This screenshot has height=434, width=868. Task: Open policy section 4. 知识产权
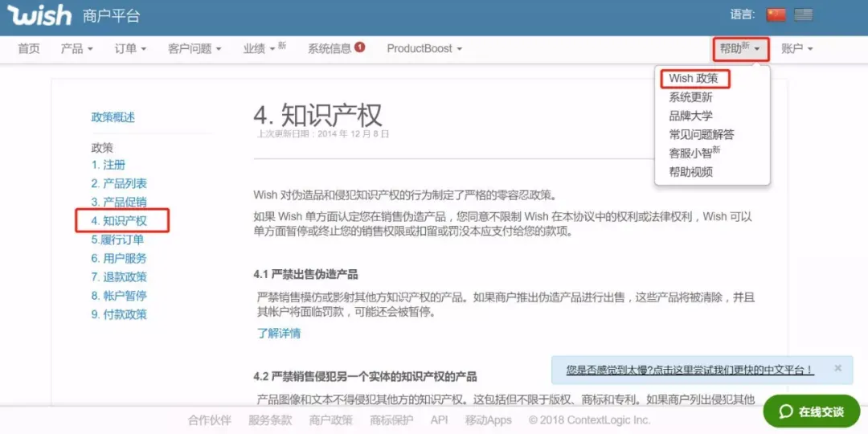(119, 221)
